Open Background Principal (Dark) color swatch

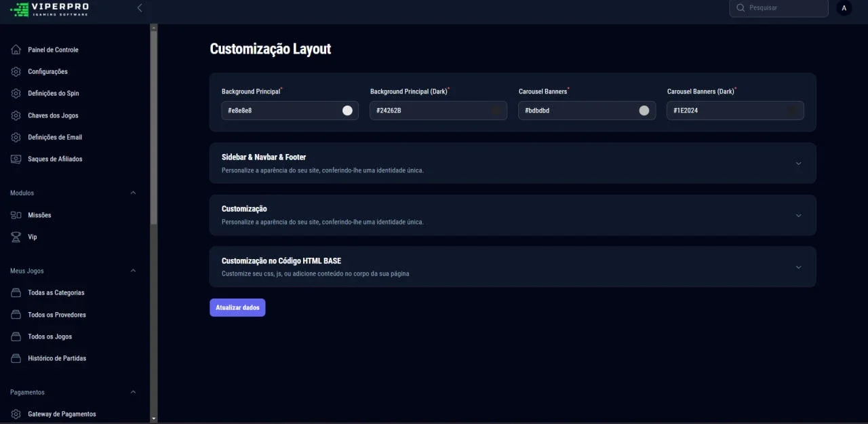click(x=496, y=111)
